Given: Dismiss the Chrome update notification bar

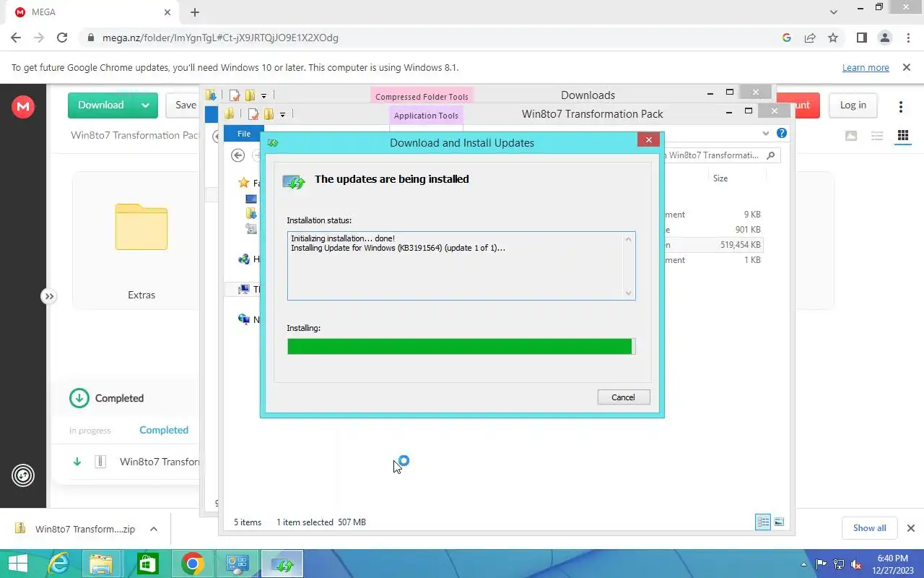Looking at the screenshot, I should tap(907, 67).
